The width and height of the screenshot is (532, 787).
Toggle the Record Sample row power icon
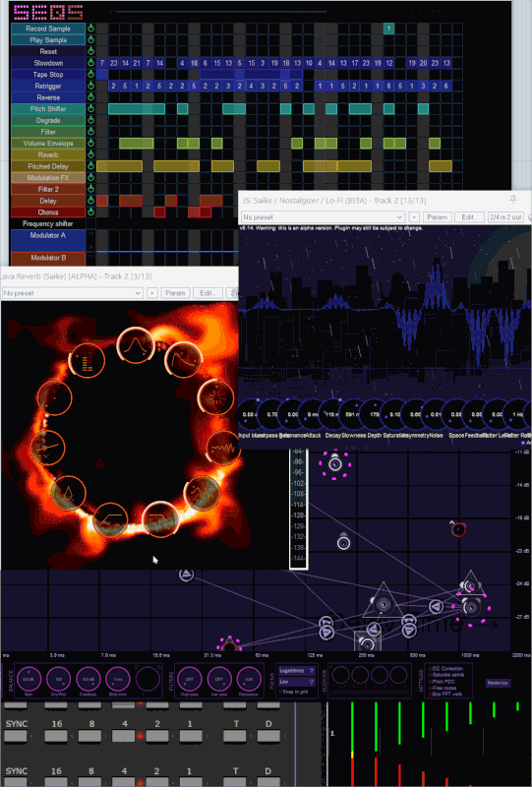point(90,29)
